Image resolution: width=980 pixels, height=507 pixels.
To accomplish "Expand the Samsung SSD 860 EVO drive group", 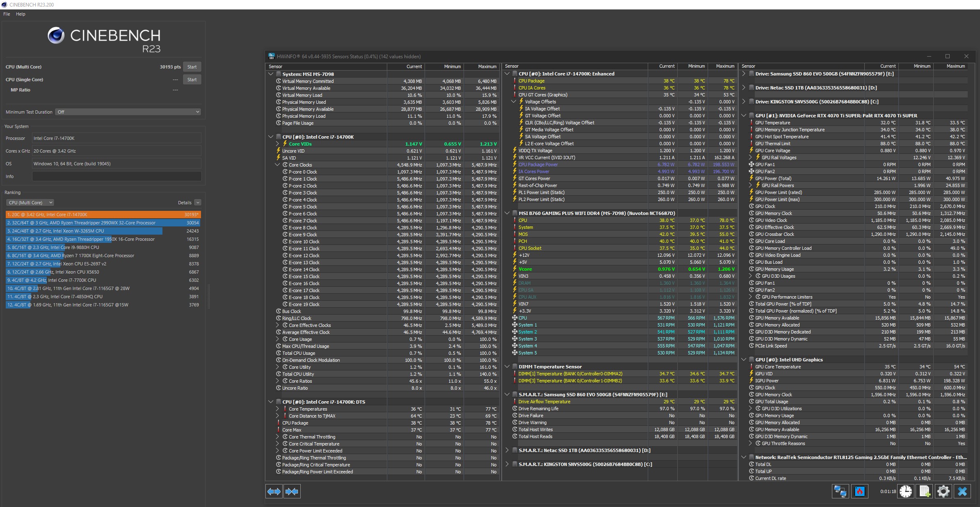I will click(x=744, y=74).
